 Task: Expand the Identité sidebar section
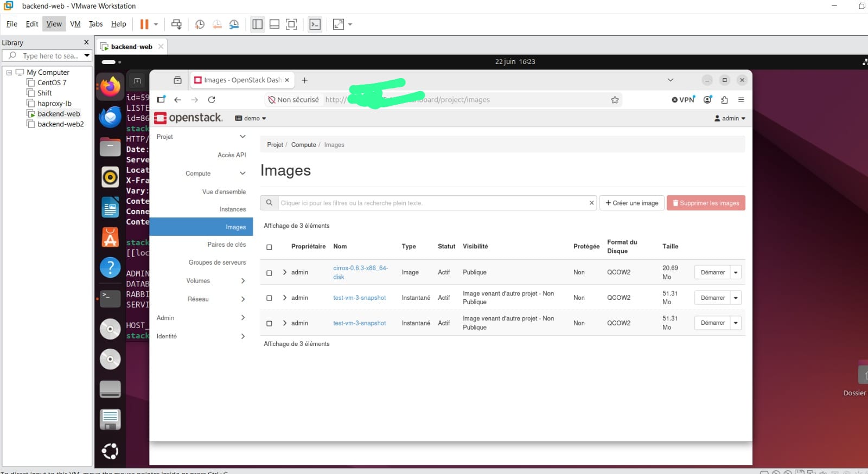[x=243, y=336]
